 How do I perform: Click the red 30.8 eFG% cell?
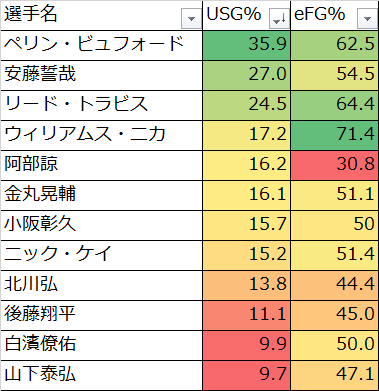click(x=334, y=165)
